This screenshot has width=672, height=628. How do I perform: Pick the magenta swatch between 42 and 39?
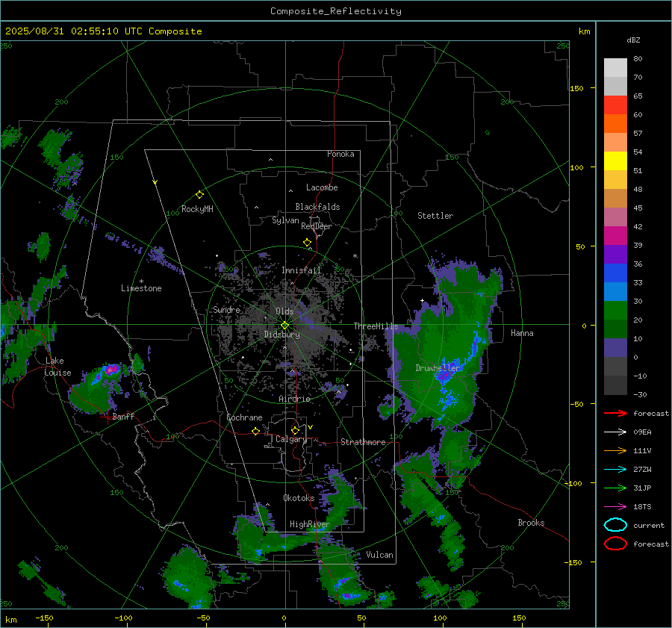(x=615, y=235)
